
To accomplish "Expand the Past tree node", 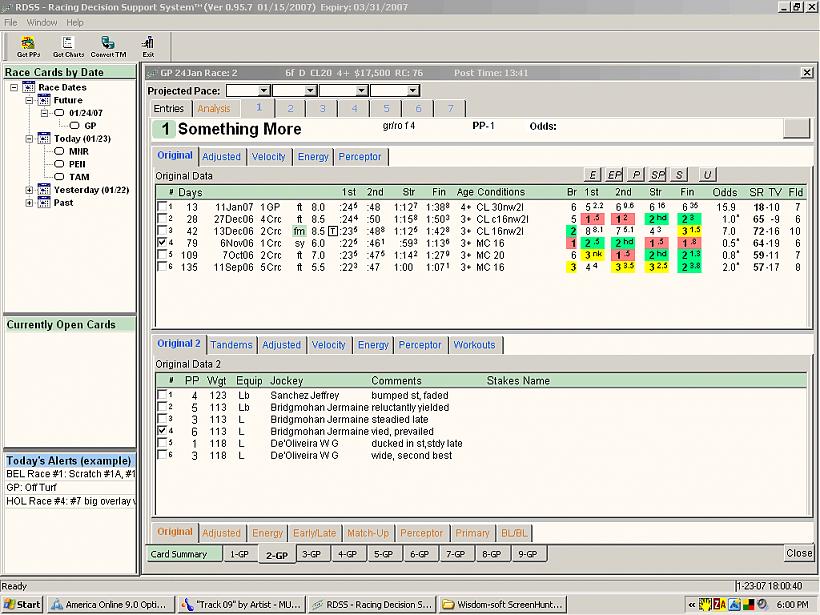I will click(x=29, y=203).
